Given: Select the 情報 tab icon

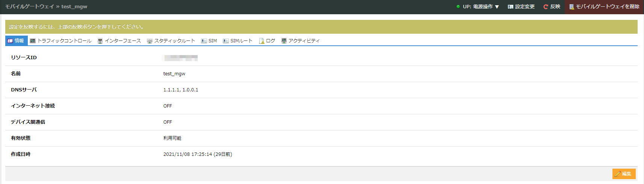Looking at the screenshot, I should [x=10, y=41].
